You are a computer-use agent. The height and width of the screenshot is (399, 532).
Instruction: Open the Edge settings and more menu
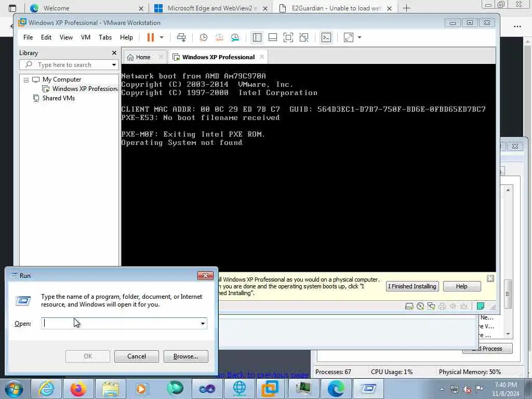[517, 26]
